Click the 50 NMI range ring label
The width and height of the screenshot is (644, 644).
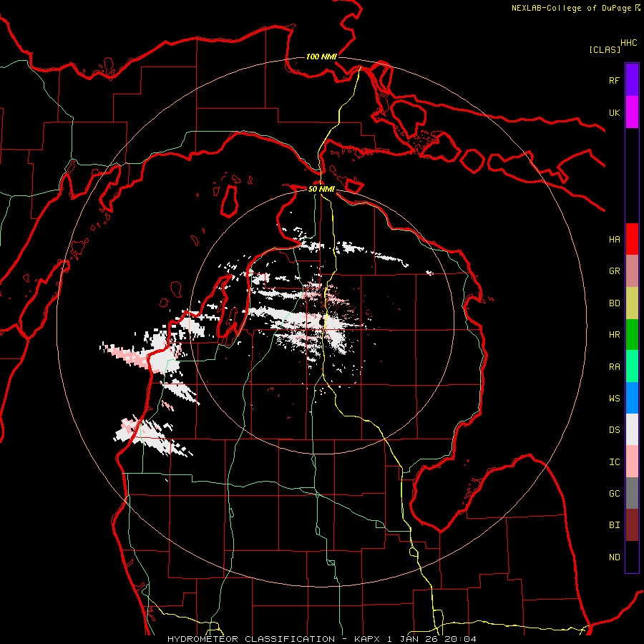tap(321, 190)
